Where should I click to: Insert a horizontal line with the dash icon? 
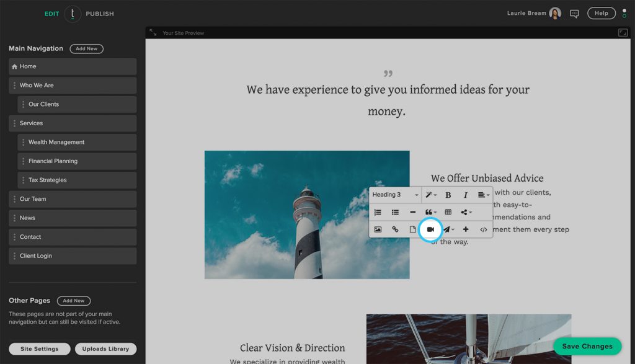coord(412,212)
